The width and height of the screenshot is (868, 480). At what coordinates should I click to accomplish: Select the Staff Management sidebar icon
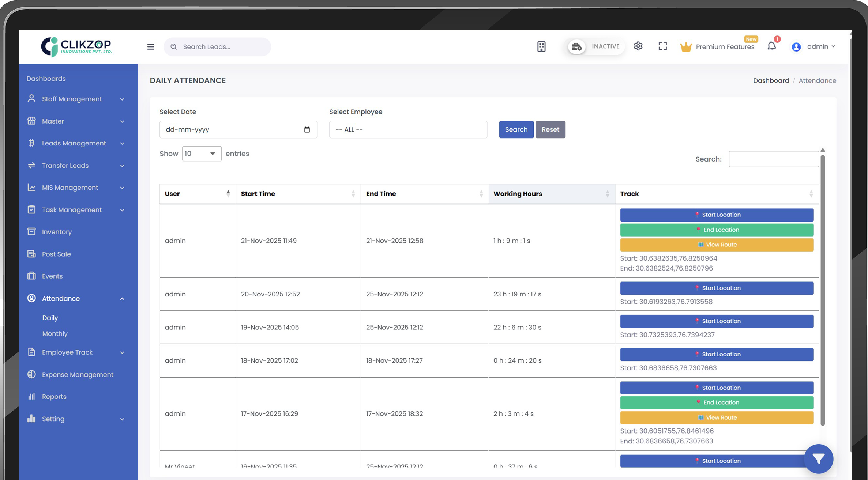[x=31, y=99]
